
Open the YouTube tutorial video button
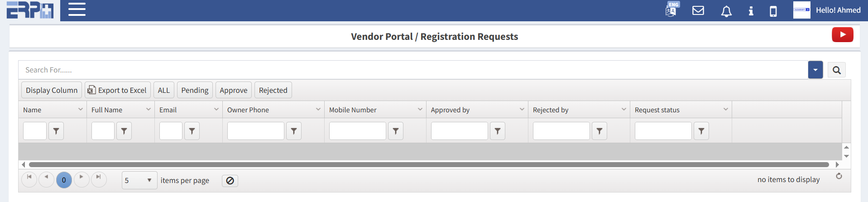[x=842, y=35]
